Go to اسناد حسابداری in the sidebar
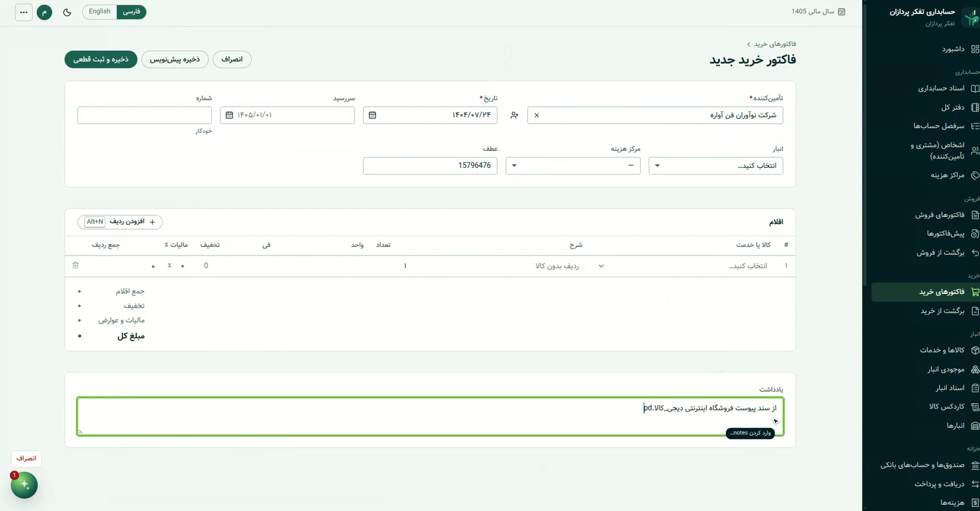The height and width of the screenshot is (511, 980). [925, 88]
